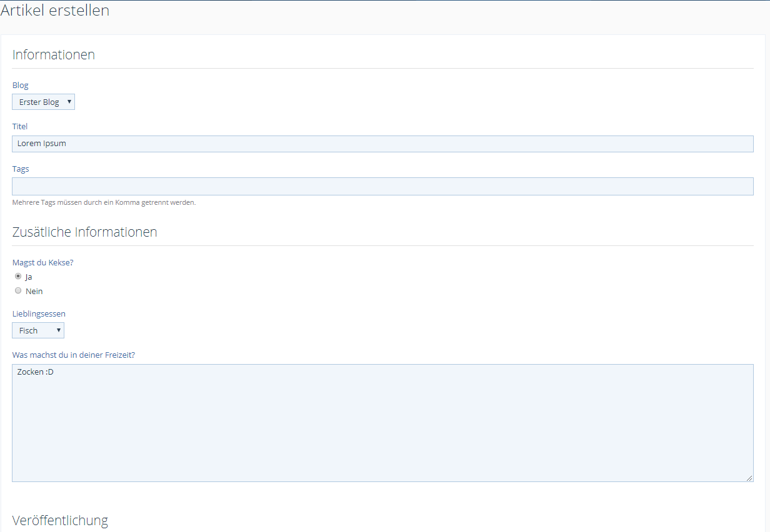Click the Artikel erstellen page heading

55,11
